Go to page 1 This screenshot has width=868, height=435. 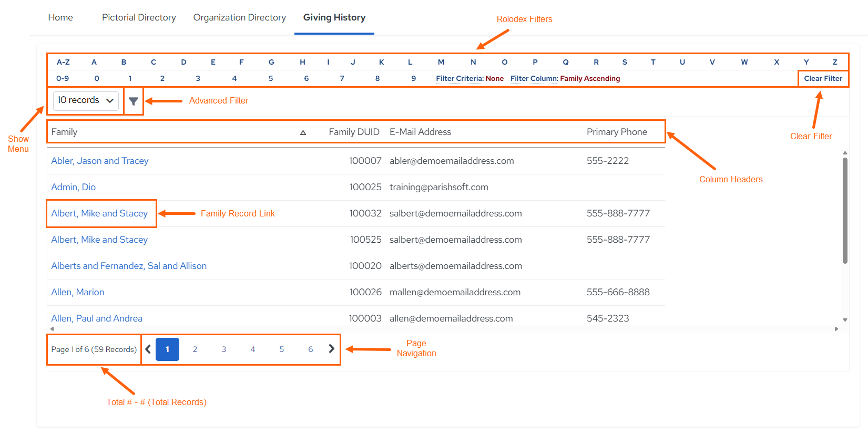tap(167, 349)
